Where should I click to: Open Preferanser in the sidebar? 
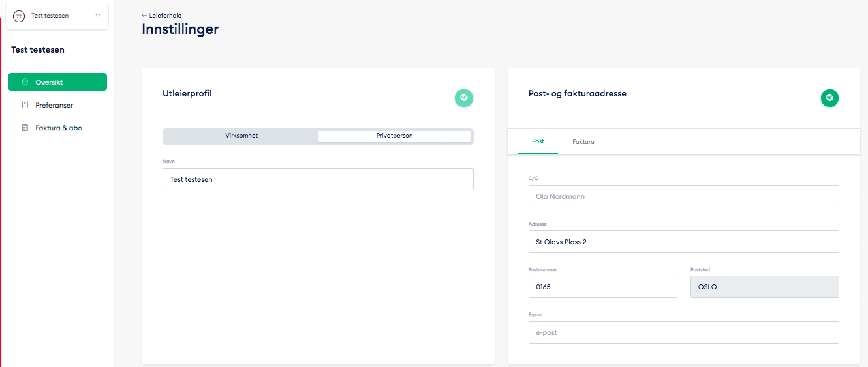coord(54,105)
